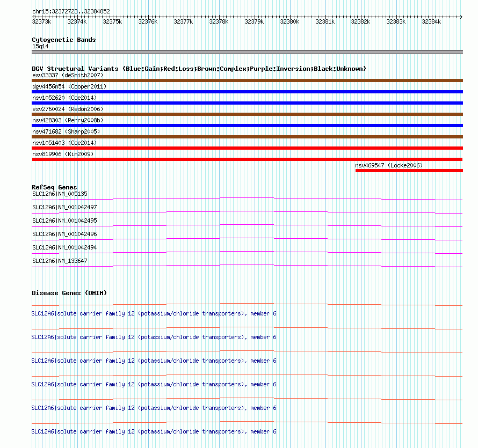The image size is (478, 448).
Task: Click the 32374k ruler tick label
Action: pos(77,21)
